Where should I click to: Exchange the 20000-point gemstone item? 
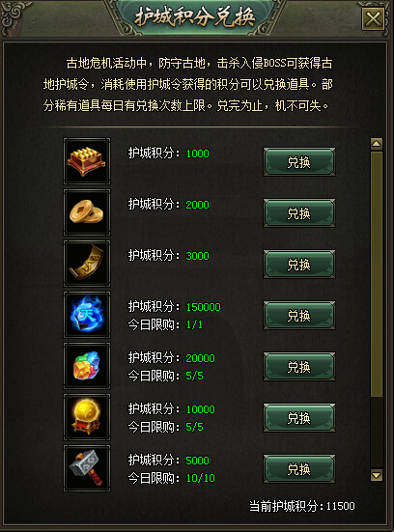[x=299, y=367]
